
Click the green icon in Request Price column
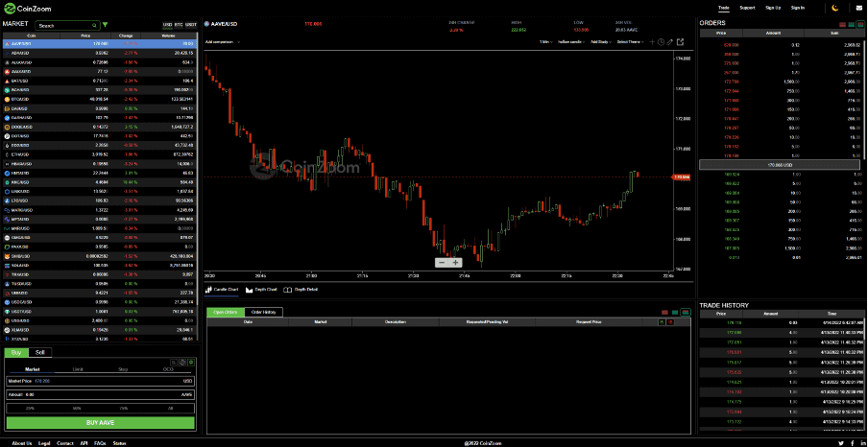[x=662, y=321]
